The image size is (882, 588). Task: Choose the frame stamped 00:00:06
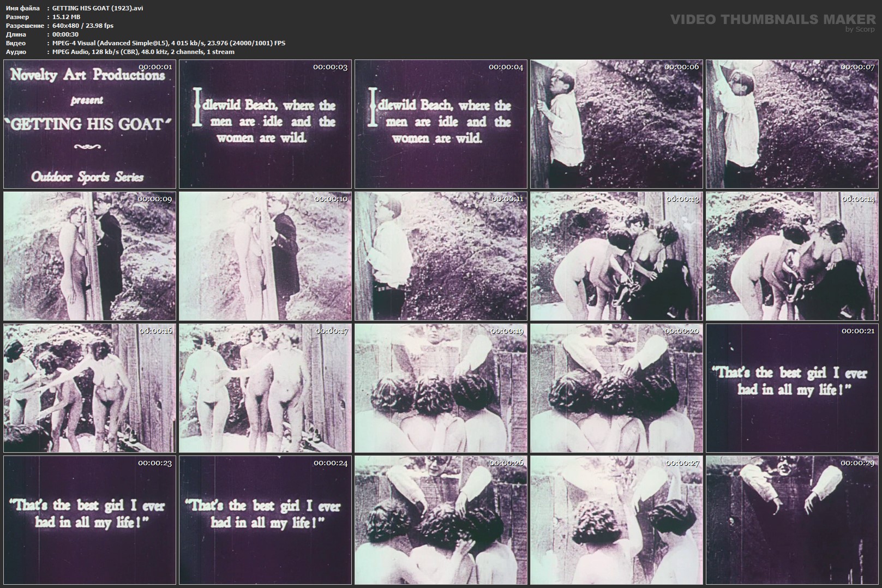[616, 124]
